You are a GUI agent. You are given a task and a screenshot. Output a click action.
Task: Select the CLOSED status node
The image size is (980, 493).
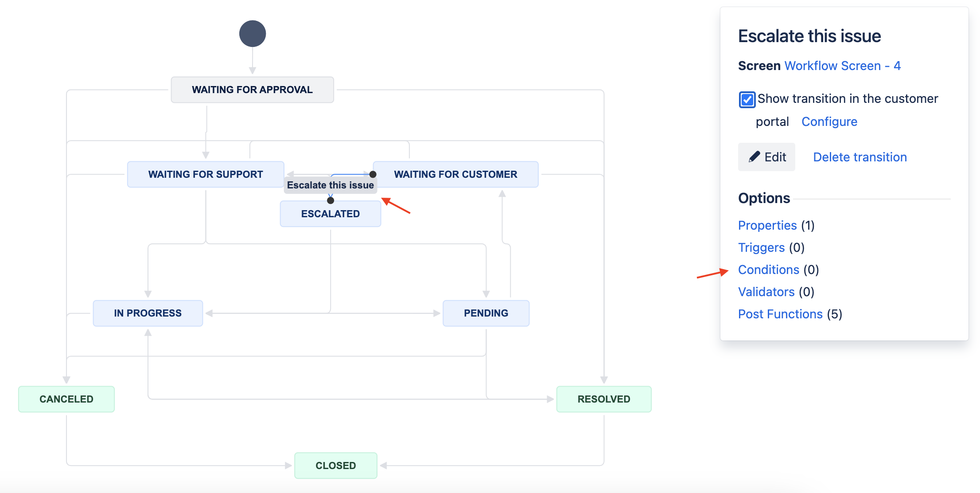[335, 465]
